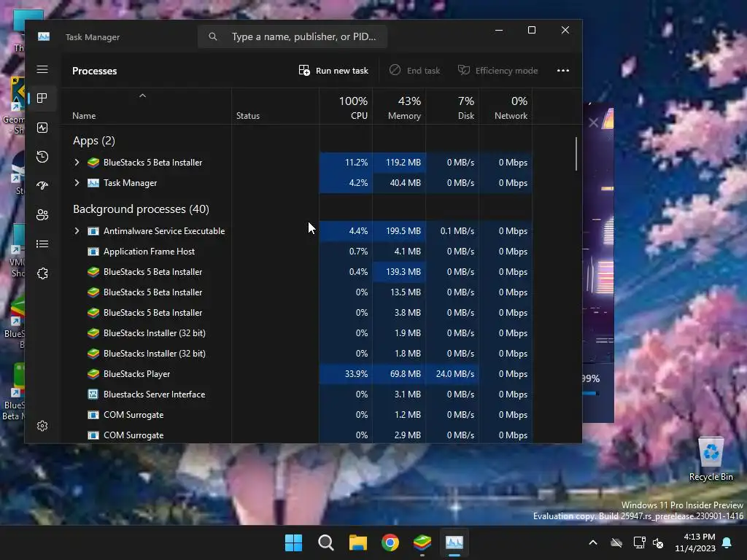Open the Services sidebar icon

pos(42,273)
